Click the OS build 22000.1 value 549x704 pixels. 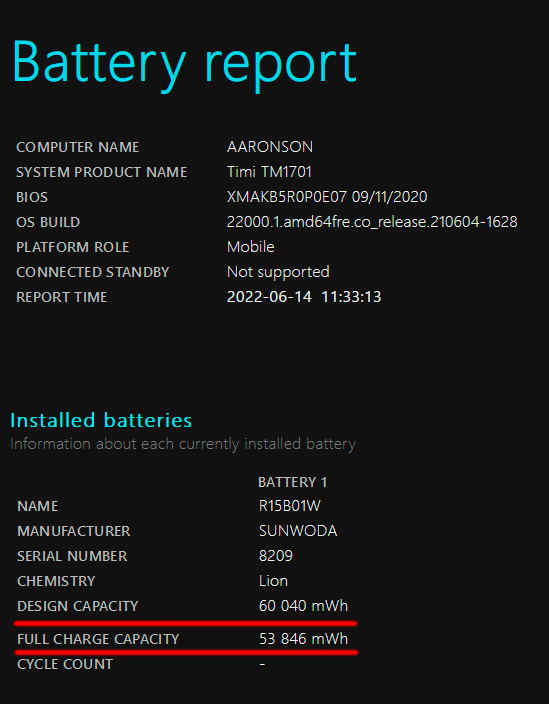372,222
